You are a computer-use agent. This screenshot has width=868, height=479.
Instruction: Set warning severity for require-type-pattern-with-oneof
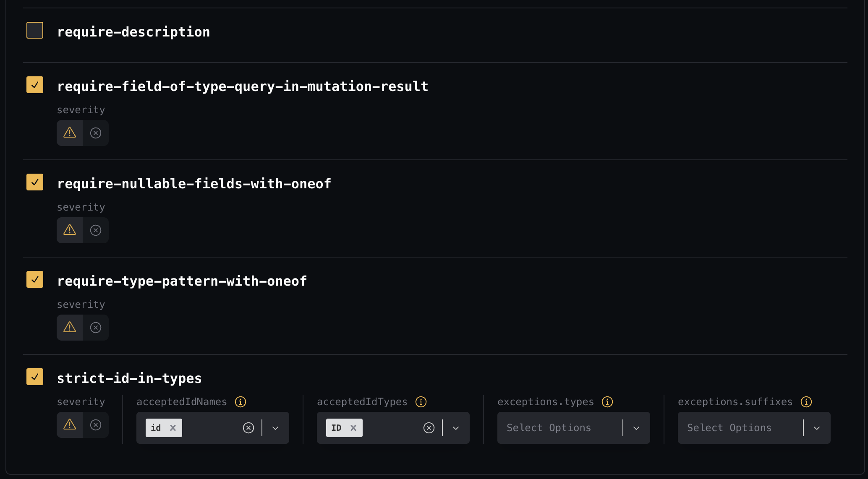(70, 328)
